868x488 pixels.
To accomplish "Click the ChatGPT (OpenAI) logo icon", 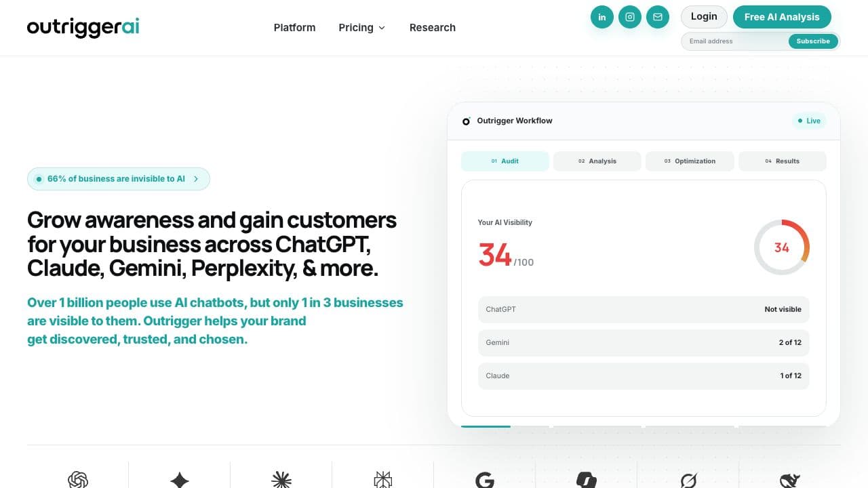I will pos(78,480).
